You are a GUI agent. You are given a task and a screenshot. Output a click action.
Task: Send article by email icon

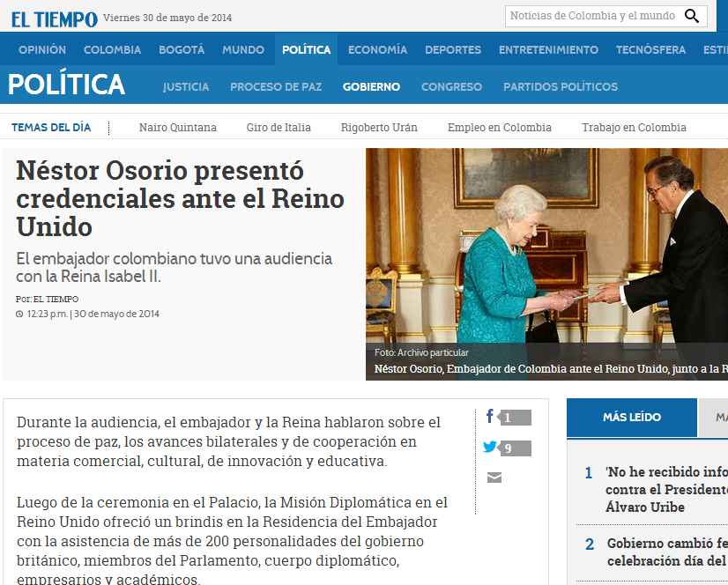(494, 478)
